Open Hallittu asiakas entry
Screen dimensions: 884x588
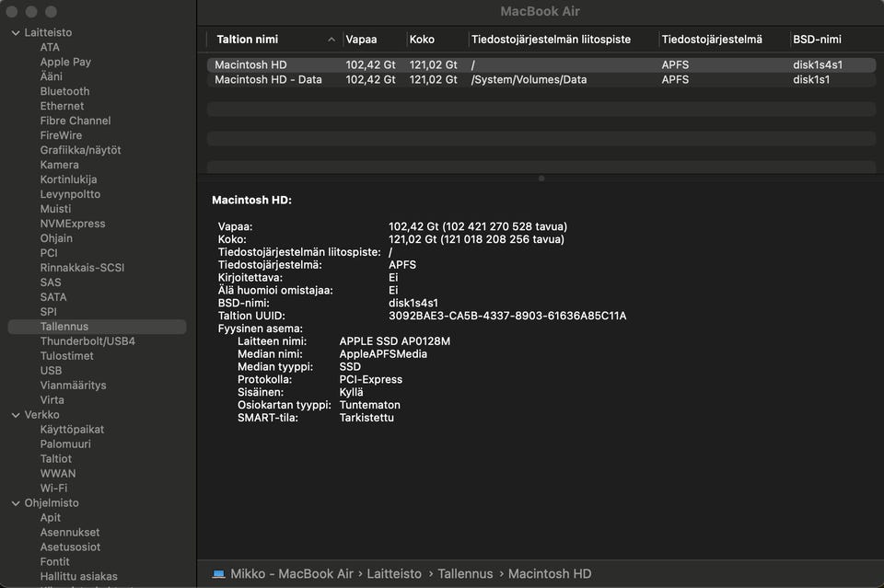pos(78,576)
